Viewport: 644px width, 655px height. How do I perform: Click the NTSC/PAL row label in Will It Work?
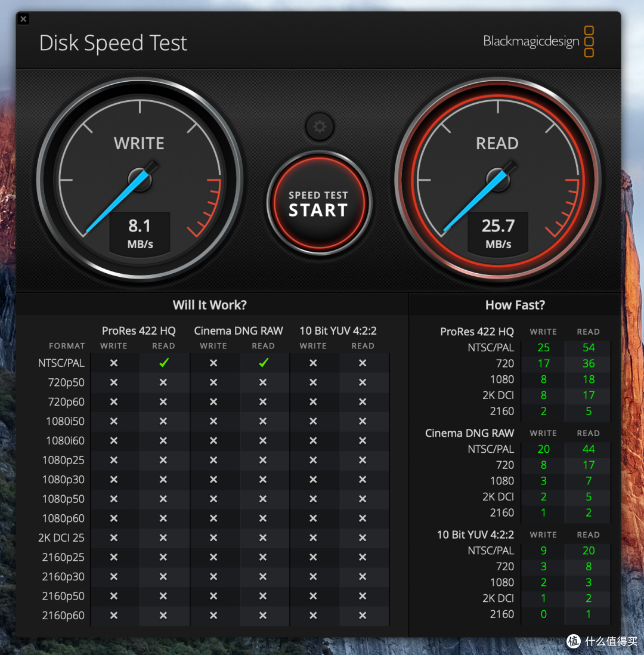61,363
